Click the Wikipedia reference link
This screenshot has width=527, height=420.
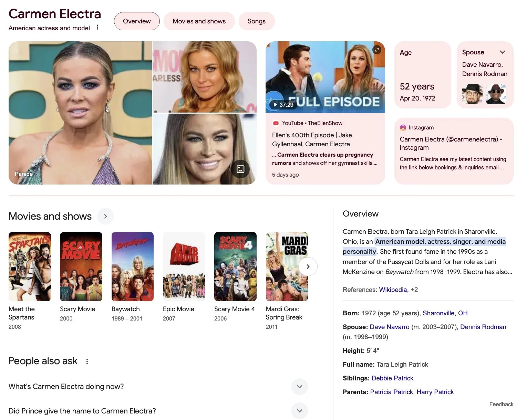click(x=393, y=290)
